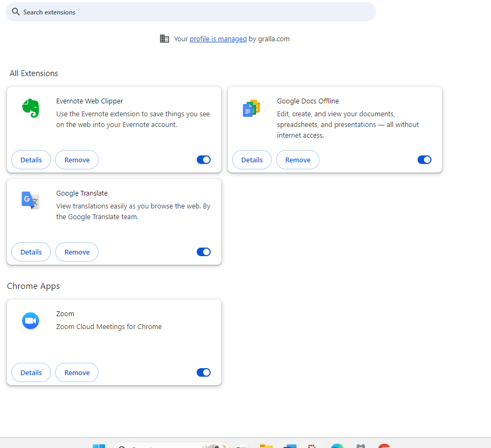This screenshot has height=448, width=491.
Task: Click the 'Zoom' app title text
Action: pos(65,313)
